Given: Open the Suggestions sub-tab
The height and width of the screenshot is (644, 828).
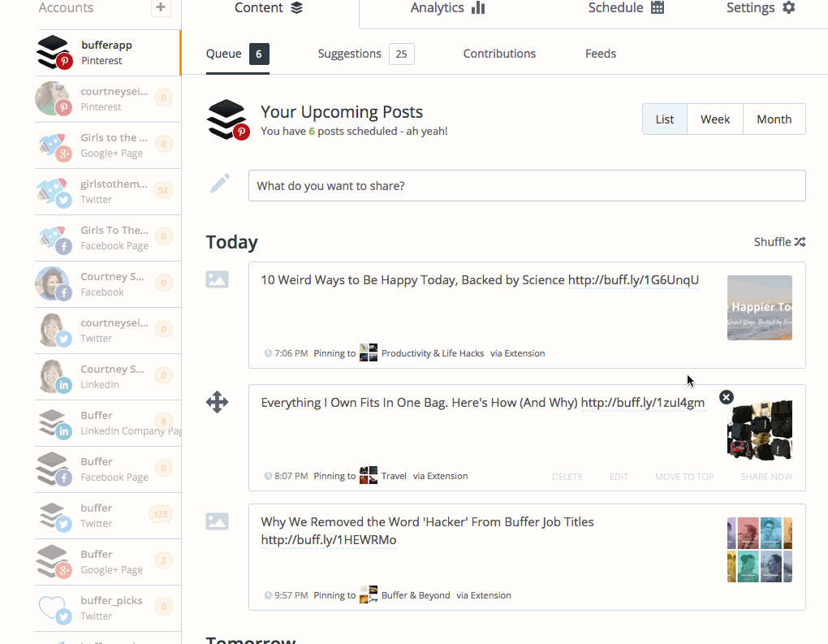Looking at the screenshot, I should (366, 54).
